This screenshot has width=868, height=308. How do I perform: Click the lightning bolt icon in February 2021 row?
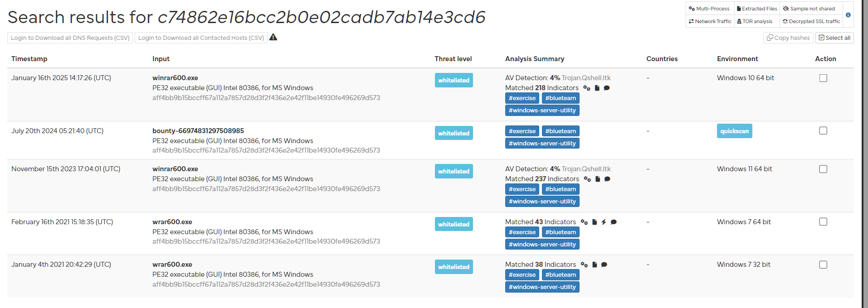604,222
